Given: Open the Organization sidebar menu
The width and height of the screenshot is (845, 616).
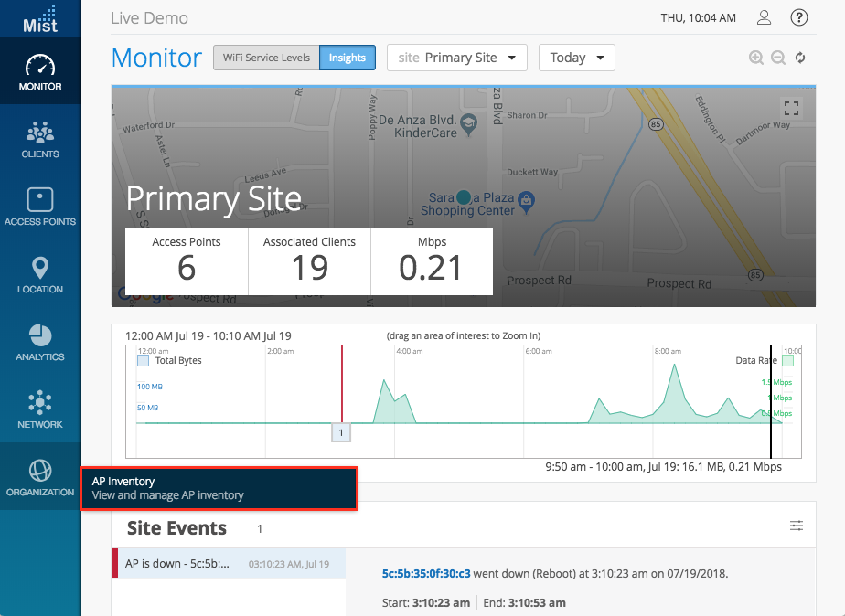Looking at the screenshot, I should tap(40, 478).
